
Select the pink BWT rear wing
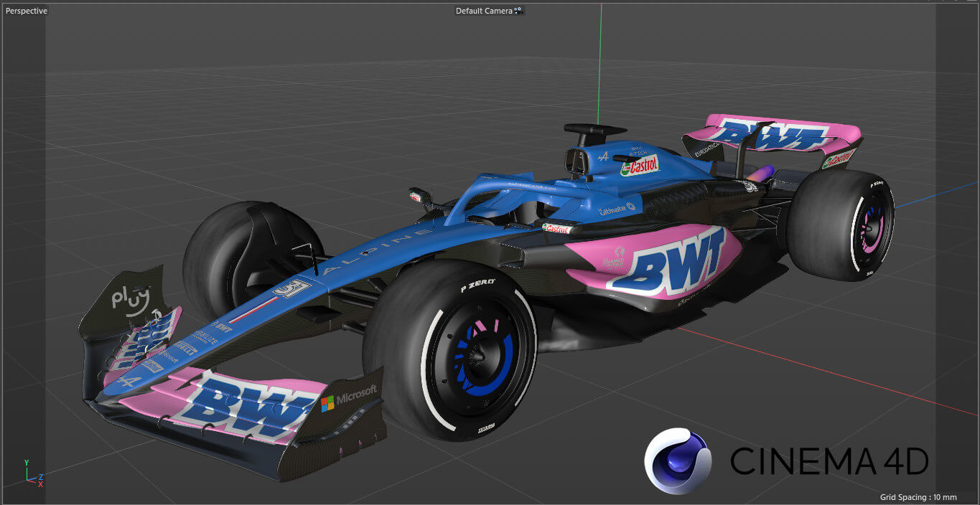point(772,135)
